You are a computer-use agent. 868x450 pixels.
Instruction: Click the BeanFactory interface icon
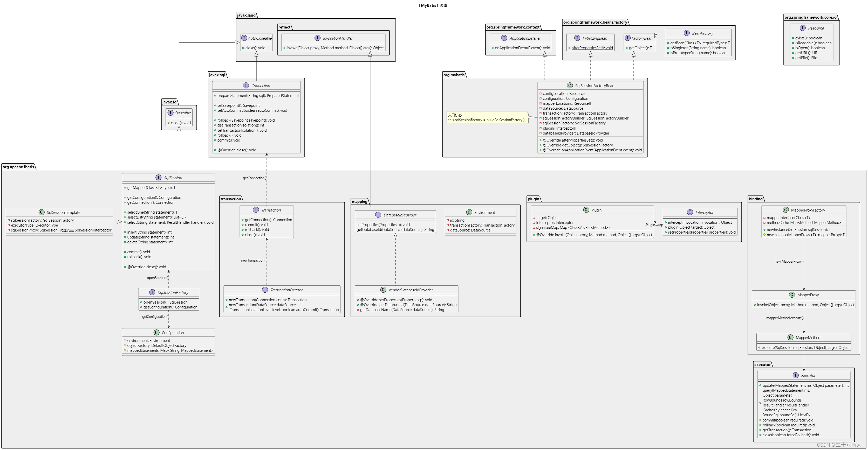click(x=687, y=33)
